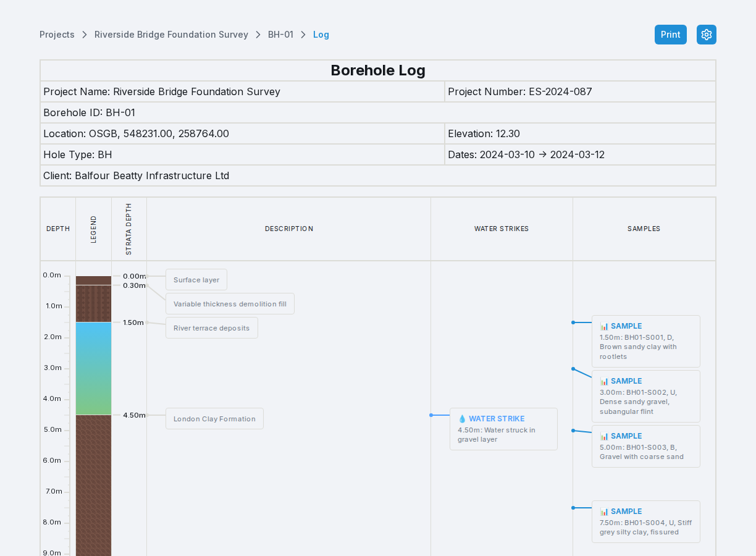Open the 4.50m Water Strike card
The width and height of the screenshot is (756, 556).
point(503,429)
